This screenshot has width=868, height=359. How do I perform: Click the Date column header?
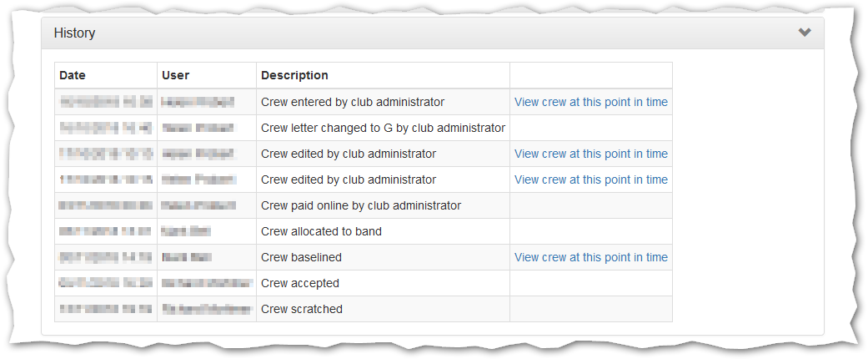pyautogui.click(x=73, y=75)
